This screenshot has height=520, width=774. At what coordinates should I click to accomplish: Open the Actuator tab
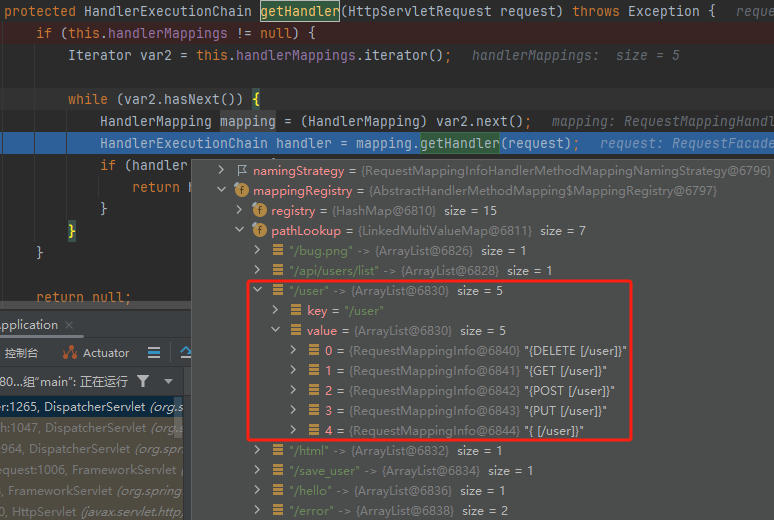pos(96,353)
